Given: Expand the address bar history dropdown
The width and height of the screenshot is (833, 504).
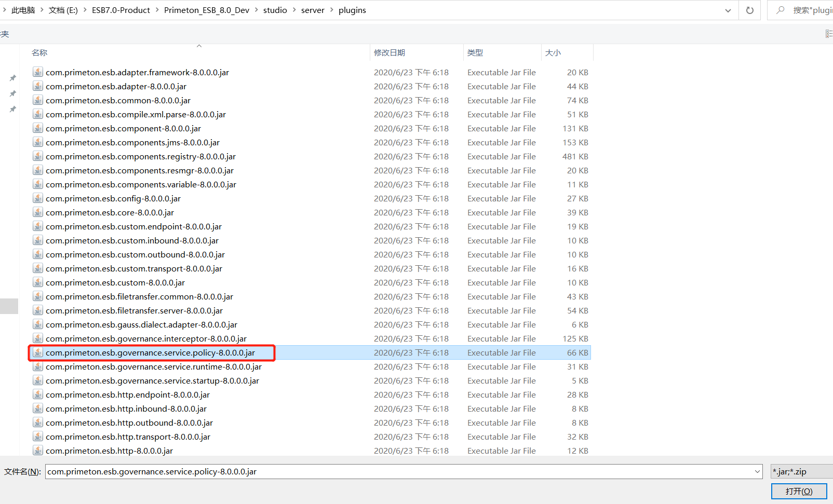Looking at the screenshot, I should [728, 10].
